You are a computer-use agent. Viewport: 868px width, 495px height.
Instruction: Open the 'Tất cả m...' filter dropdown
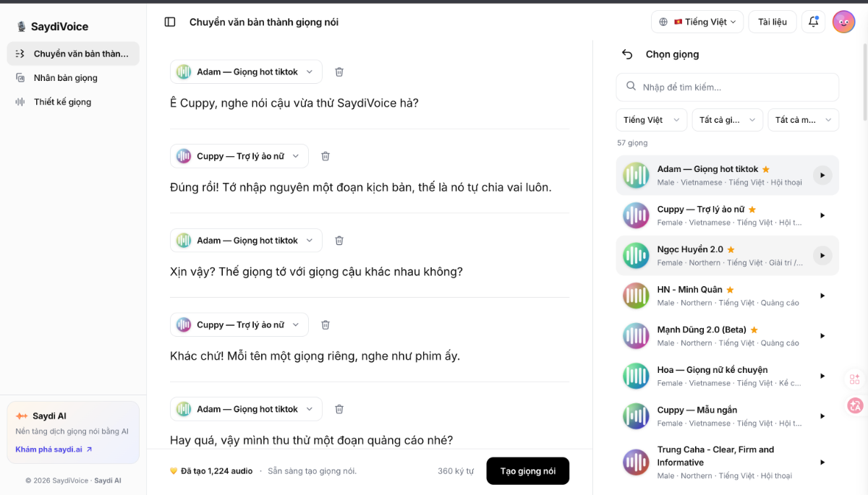(x=803, y=120)
